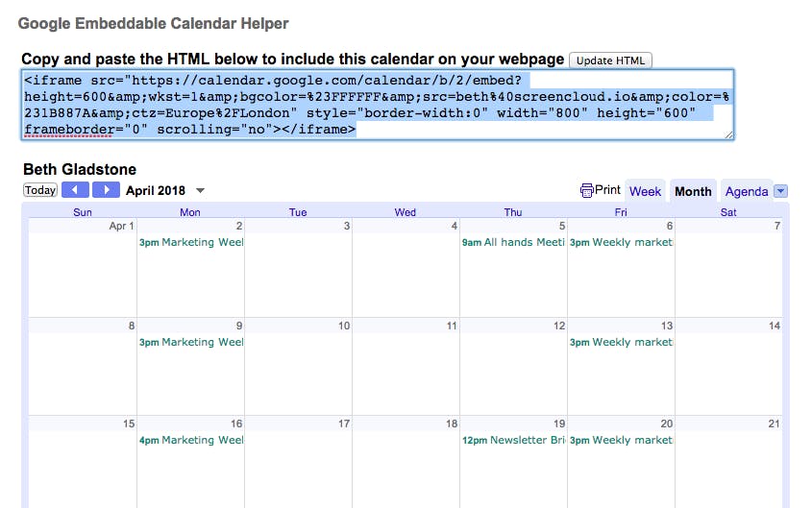
Task: Open the 12pm Newsletter Briefing event on Thursday 19
Action: pyautogui.click(x=513, y=440)
